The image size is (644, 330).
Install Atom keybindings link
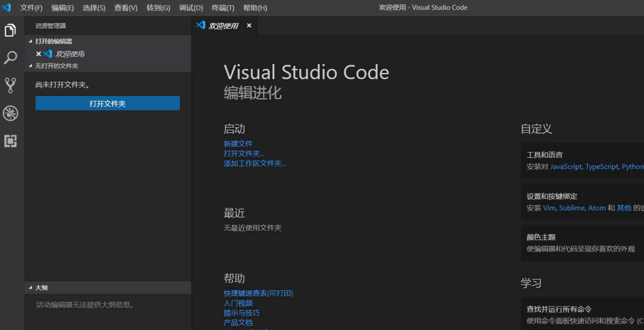(x=597, y=208)
